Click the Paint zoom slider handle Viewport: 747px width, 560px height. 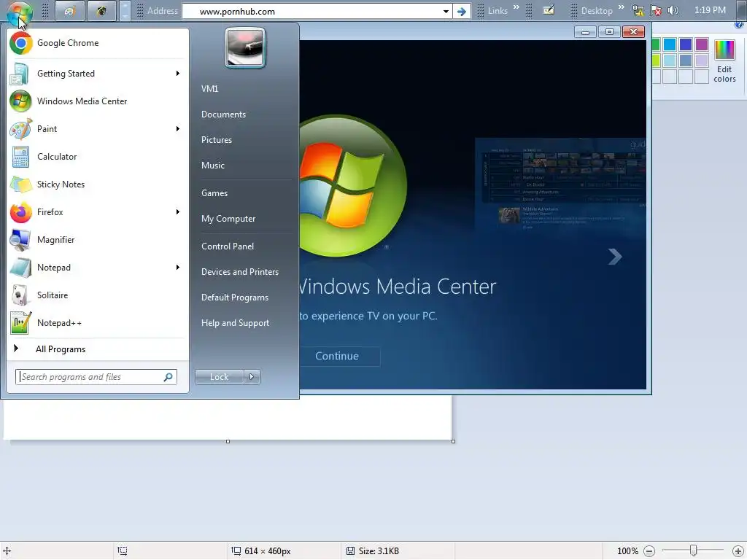(x=693, y=551)
